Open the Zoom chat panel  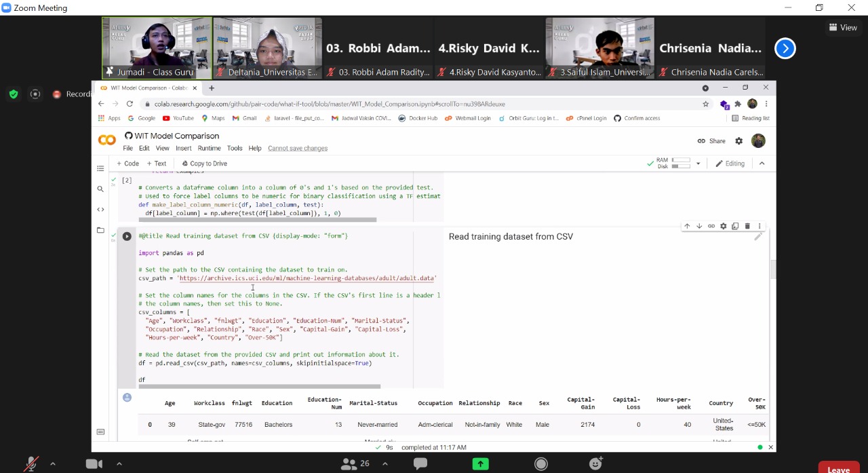click(x=420, y=464)
